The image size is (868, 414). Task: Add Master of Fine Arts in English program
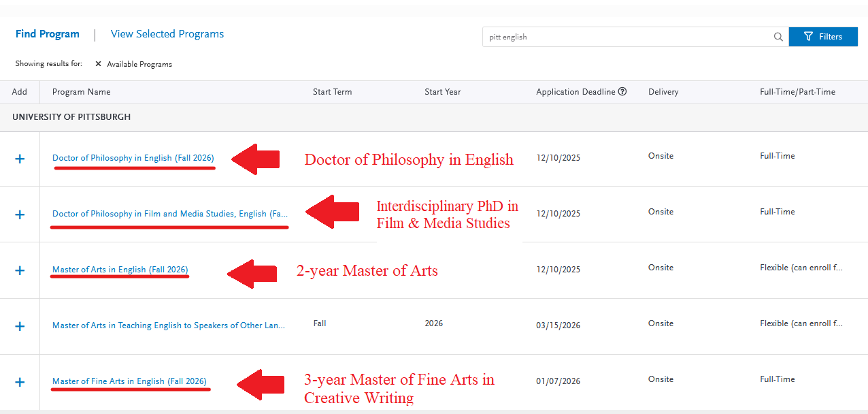tap(20, 382)
